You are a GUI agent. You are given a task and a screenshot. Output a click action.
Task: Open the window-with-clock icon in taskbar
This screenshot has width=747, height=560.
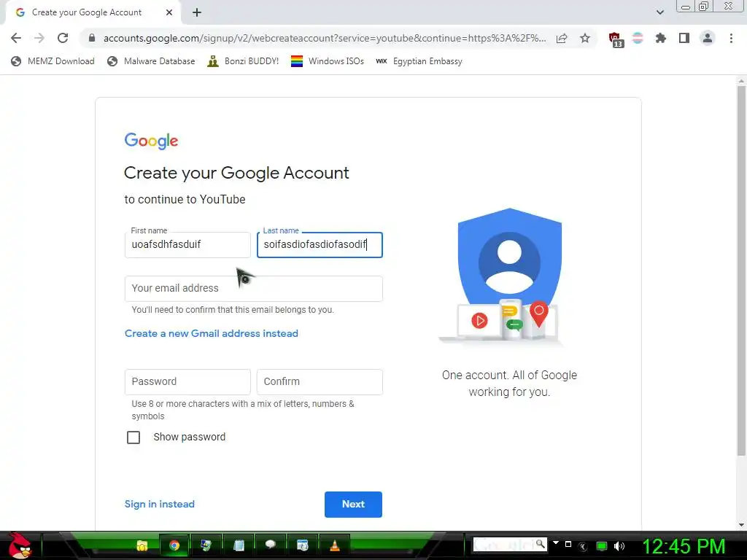coord(303,545)
